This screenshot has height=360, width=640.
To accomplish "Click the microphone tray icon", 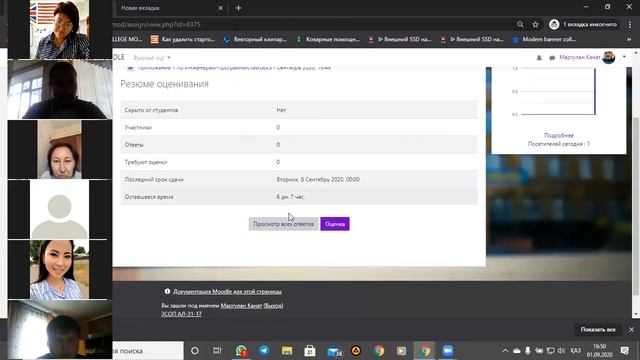I will point(528,351).
